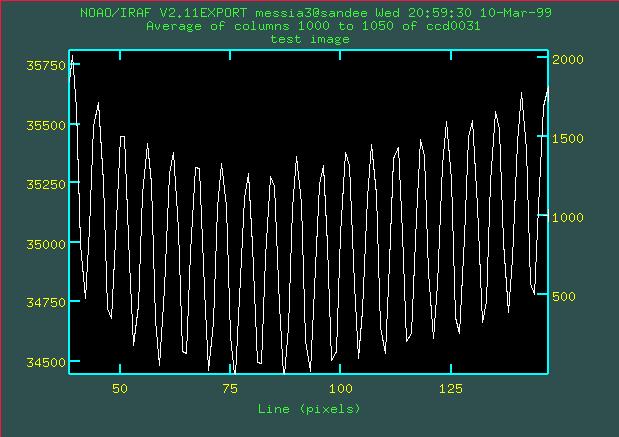Click the 50 bottom axis label
The image size is (619, 437).
pyautogui.click(x=120, y=389)
